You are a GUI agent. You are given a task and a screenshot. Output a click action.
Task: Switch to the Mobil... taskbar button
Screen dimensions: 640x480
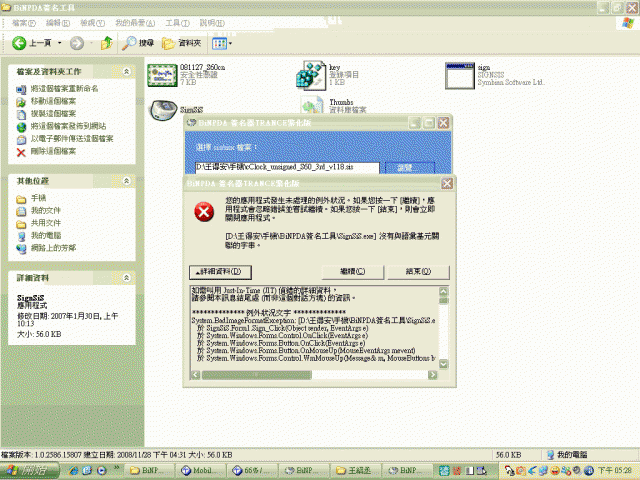(x=202, y=471)
